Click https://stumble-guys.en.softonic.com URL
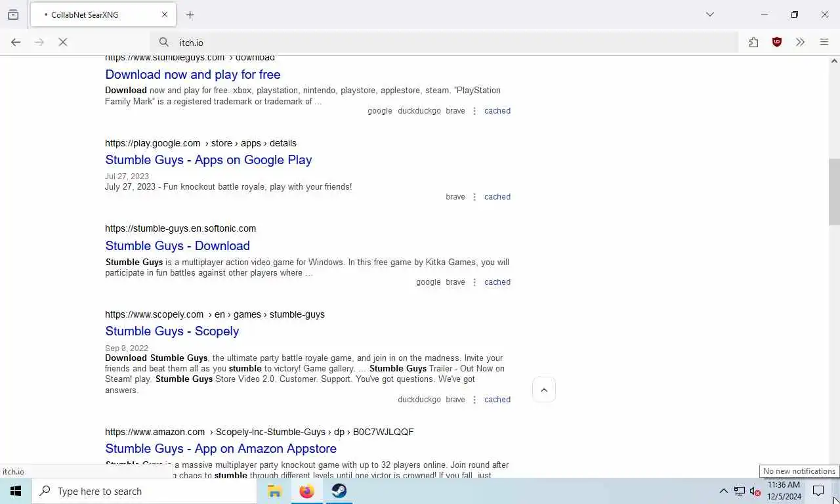The height and width of the screenshot is (504, 840). [x=180, y=228]
